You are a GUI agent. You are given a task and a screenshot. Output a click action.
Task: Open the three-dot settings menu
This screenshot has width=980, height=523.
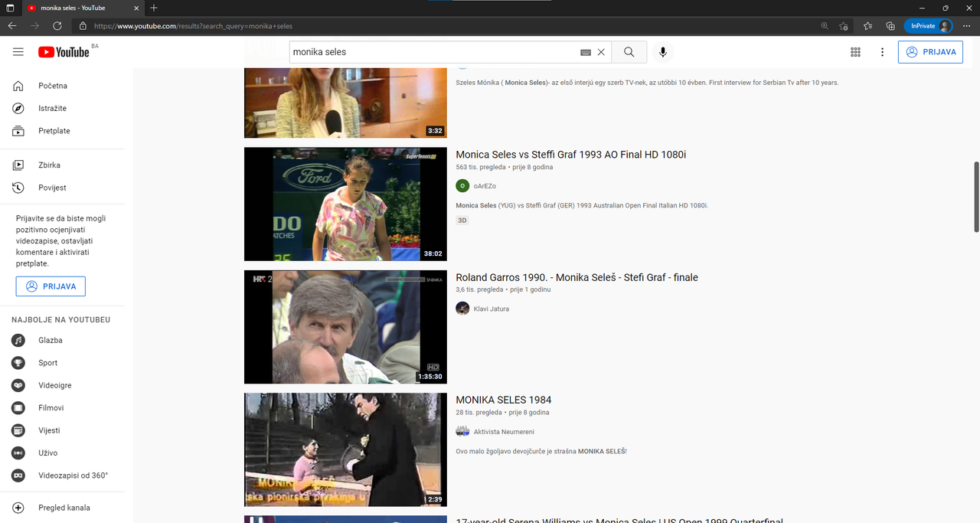(882, 52)
